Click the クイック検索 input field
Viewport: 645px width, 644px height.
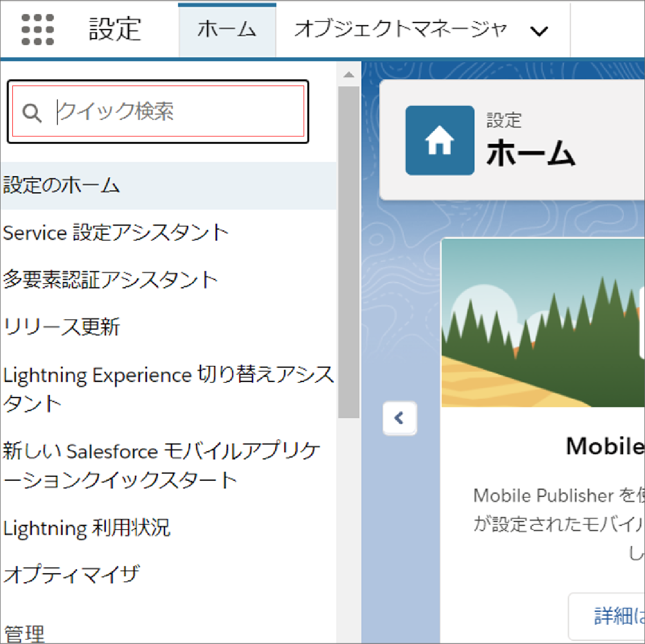[x=158, y=112]
